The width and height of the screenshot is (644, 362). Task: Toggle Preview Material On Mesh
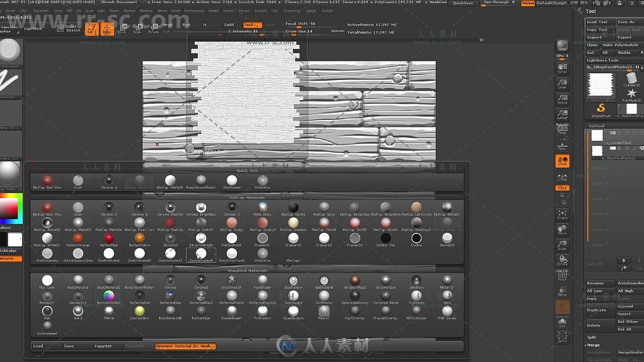point(185,346)
